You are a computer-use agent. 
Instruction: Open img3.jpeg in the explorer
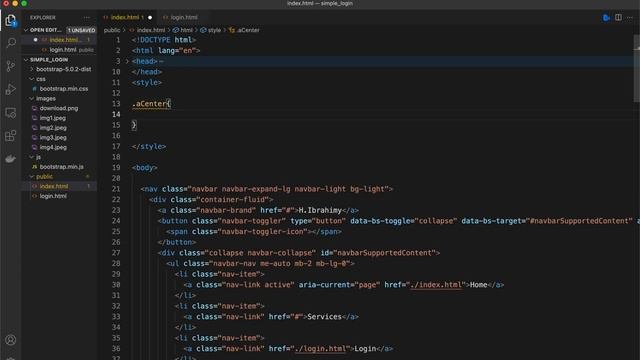click(x=53, y=138)
